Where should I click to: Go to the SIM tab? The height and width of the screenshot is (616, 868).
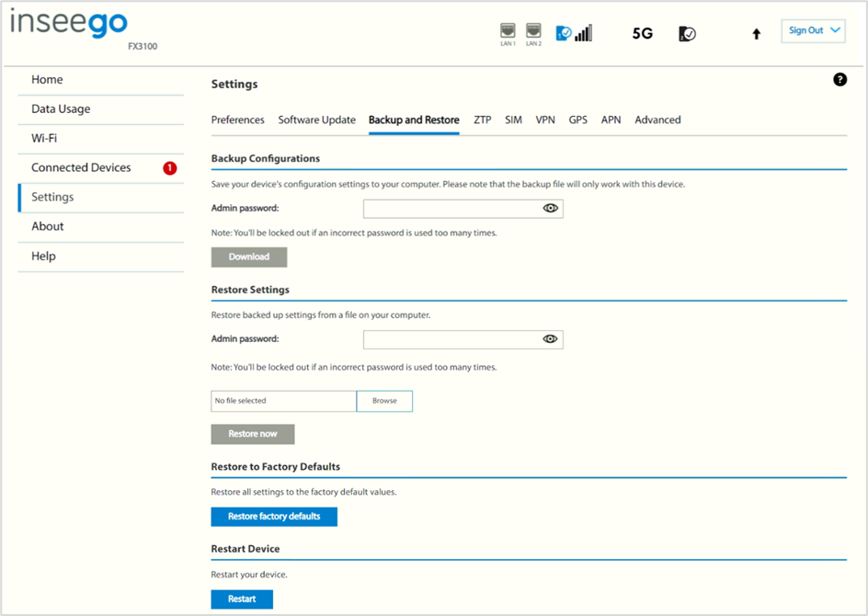[513, 120]
